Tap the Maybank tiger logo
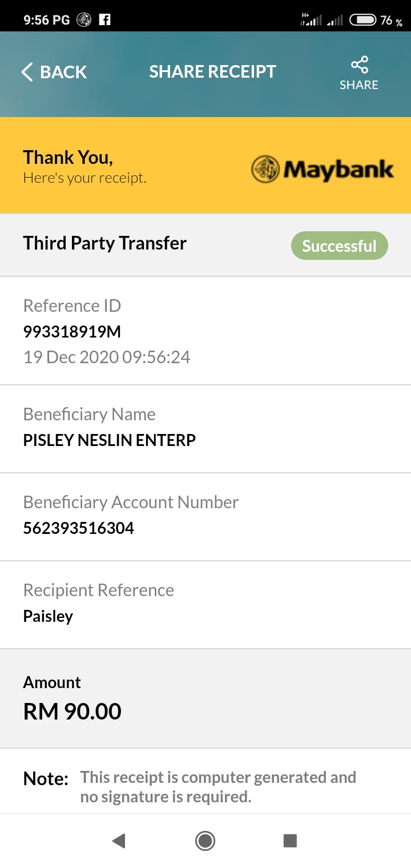Viewport: 411px width, 868px height. 265,170
